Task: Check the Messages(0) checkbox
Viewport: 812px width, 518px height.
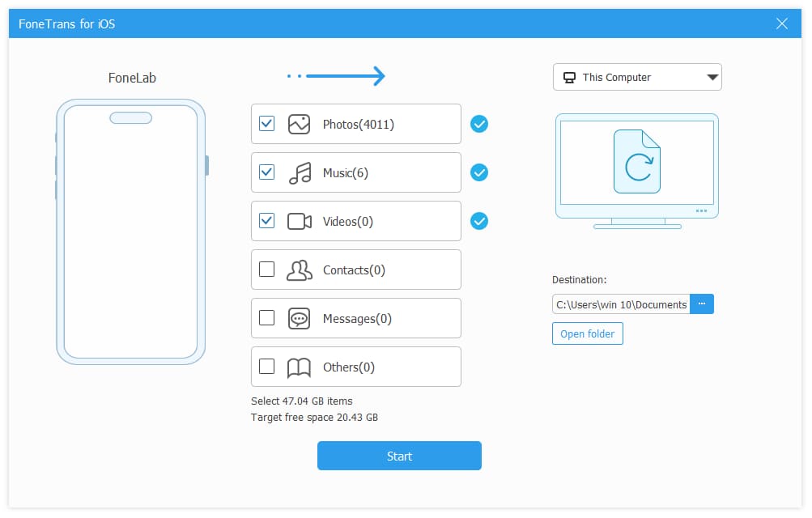Action: [266, 318]
